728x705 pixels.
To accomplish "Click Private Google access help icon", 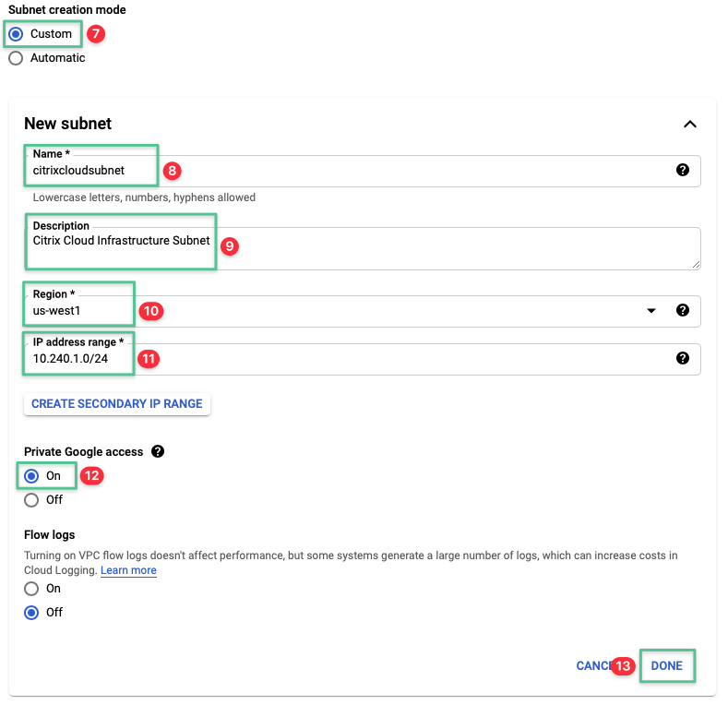I will point(158,452).
